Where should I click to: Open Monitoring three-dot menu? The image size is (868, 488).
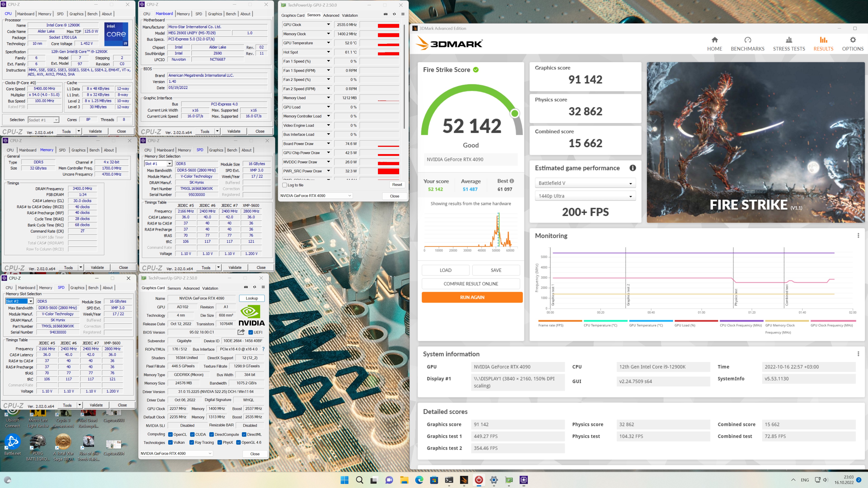point(858,235)
